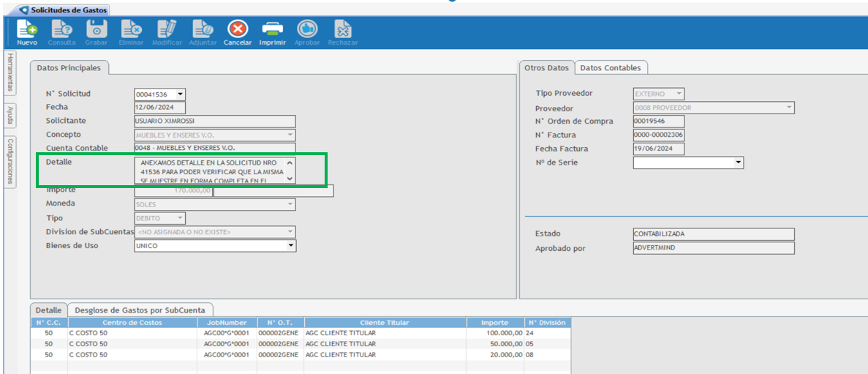Click the Cliente Titular column header

click(x=385, y=323)
